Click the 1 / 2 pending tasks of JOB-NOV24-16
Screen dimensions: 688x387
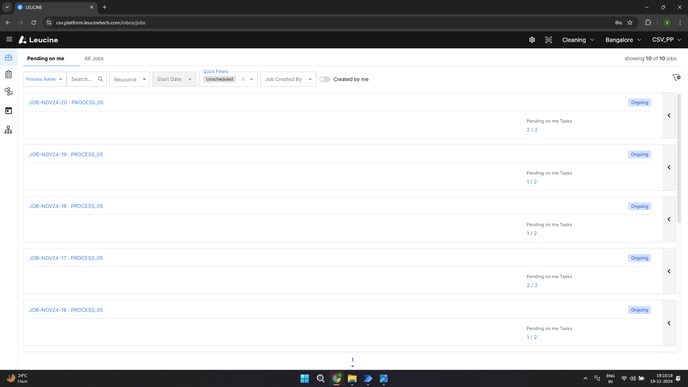[532, 337]
